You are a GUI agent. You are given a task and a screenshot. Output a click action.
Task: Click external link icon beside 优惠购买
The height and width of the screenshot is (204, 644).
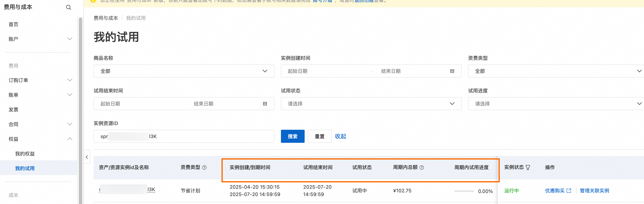click(x=569, y=191)
